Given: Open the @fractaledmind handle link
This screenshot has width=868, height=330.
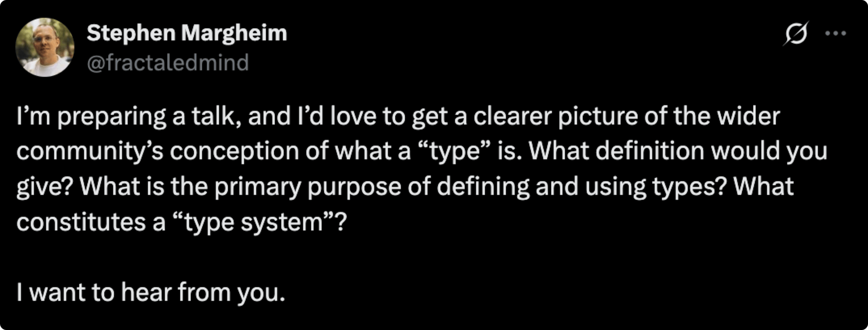Looking at the screenshot, I should [x=168, y=62].
